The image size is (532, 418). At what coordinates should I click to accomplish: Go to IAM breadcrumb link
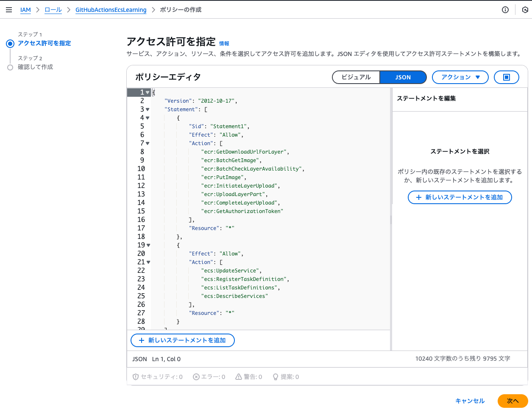pyautogui.click(x=25, y=10)
